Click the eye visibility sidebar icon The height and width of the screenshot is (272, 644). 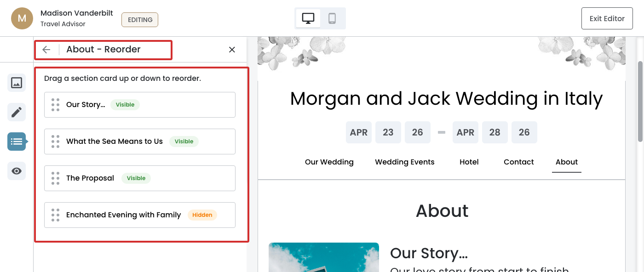coord(17,171)
